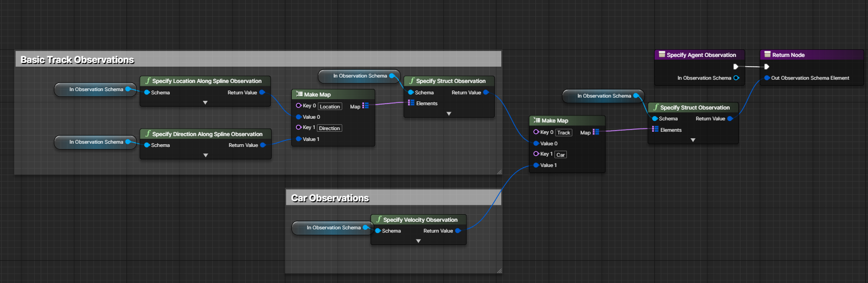Viewport: 868px width, 283px height.
Task: Click Return Value pin of Specify Location Along Spline Observation
Action: pos(263,93)
